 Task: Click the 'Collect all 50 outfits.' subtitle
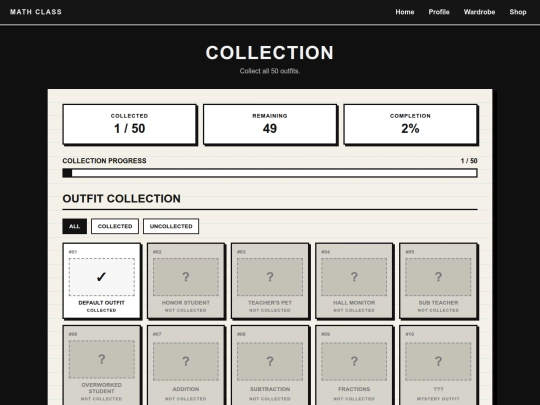click(270, 71)
